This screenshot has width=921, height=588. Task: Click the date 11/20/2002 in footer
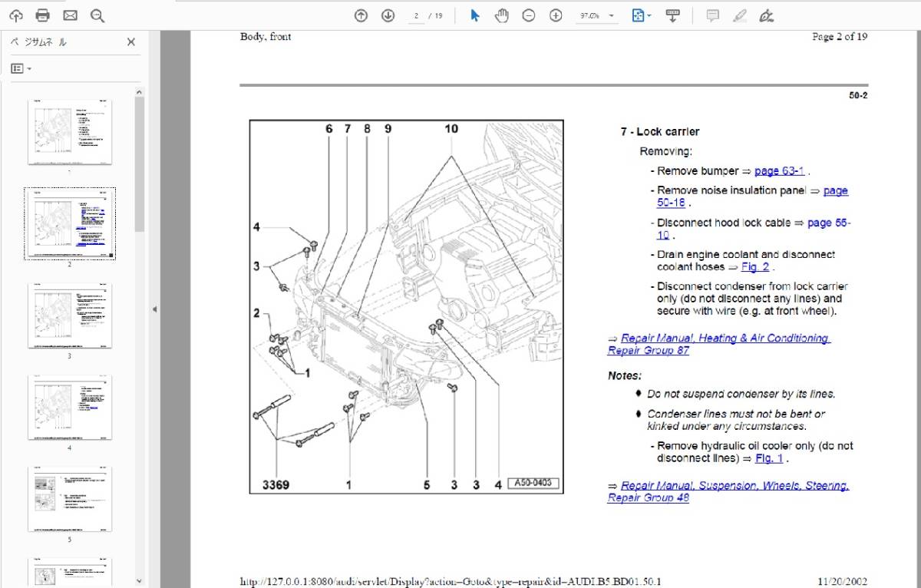click(x=841, y=582)
